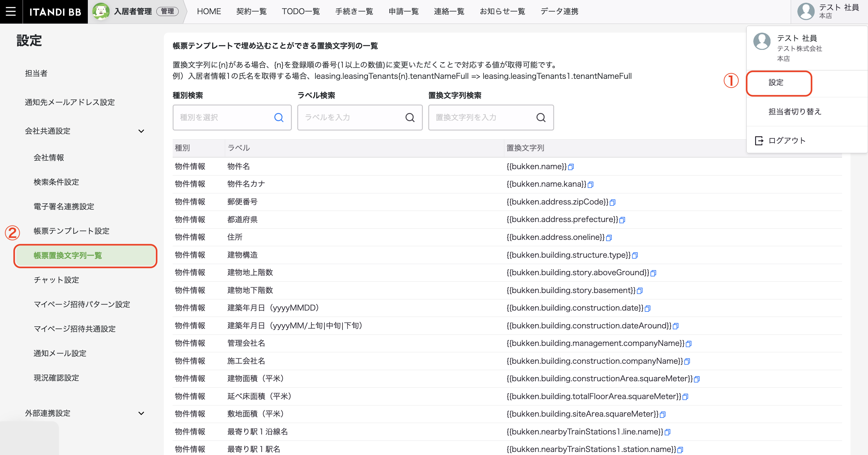This screenshot has height=455, width=868.
Task: Click the bear mascot 入居者管理 icon
Action: click(x=101, y=11)
